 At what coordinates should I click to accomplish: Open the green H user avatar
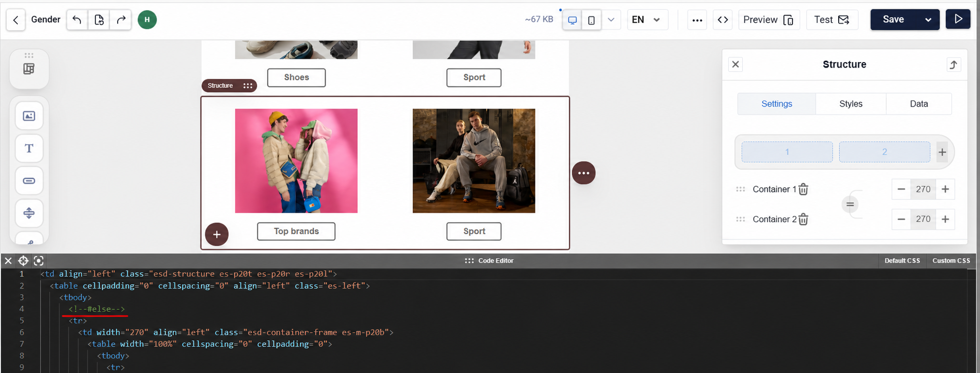tap(147, 20)
